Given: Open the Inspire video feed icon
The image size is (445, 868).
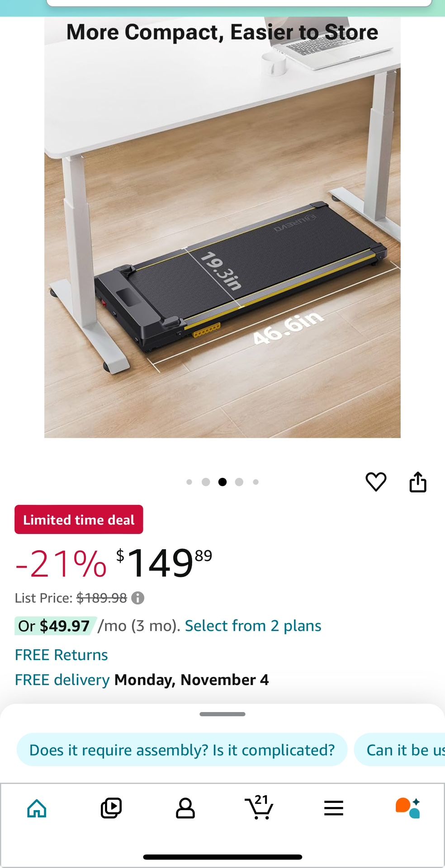Looking at the screenshot, I should tap(111, 808).
